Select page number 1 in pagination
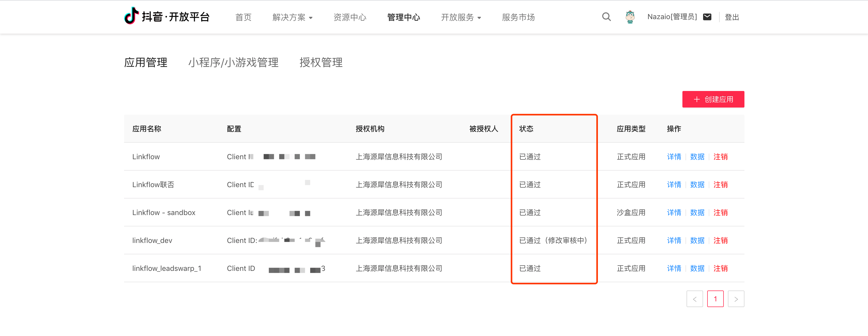 click(x=715, y=299)
